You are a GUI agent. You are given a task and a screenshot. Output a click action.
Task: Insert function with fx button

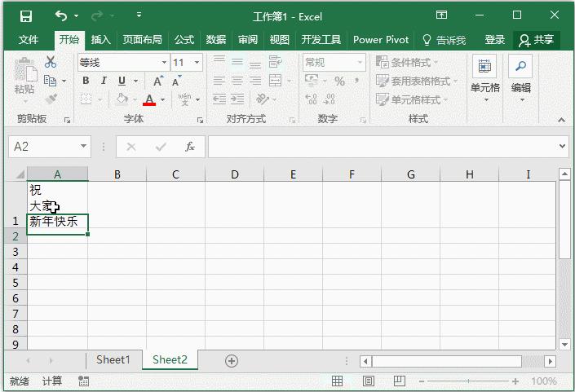coord(189,147)
